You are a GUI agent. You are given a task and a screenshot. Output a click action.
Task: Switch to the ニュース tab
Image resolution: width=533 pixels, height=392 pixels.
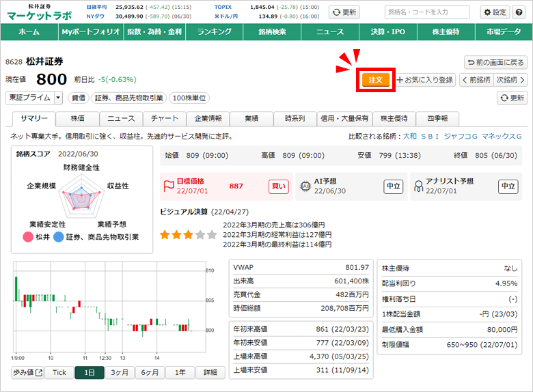pyautogui.click(x=122, y=119)
